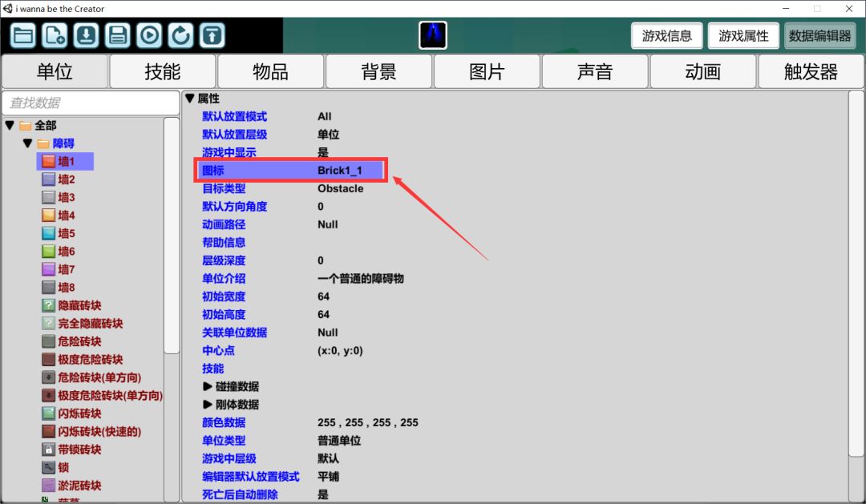Click the refresh/reload toolbar icon

pos(180,35)
